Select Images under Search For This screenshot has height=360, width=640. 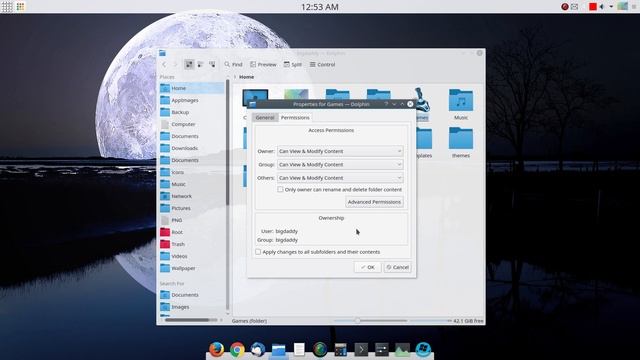coord(192,307)
